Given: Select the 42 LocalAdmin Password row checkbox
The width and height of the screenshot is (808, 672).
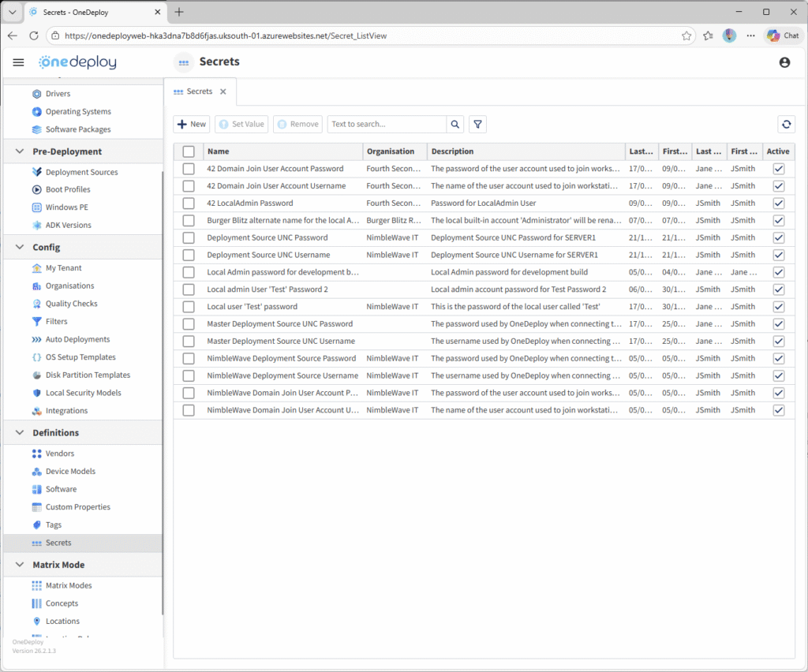Looking at the screenshot, I should tap(189, 203).
